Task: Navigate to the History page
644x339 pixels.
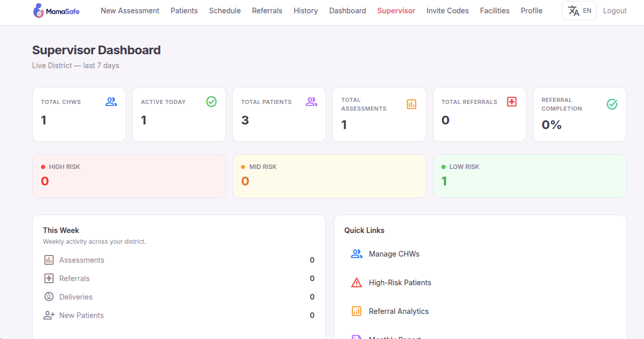Action: 306,11
